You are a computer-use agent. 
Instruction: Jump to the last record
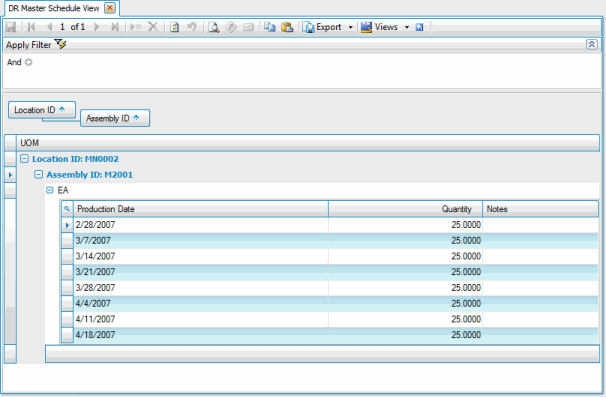tap(114, 27)
